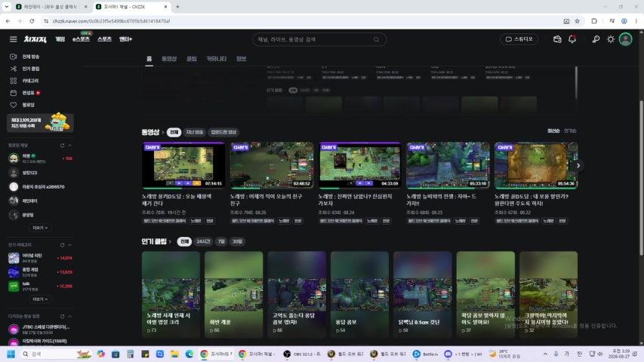Collapse the upcoming broadcasts section
The image size is (644, 362).
point(69,316)
